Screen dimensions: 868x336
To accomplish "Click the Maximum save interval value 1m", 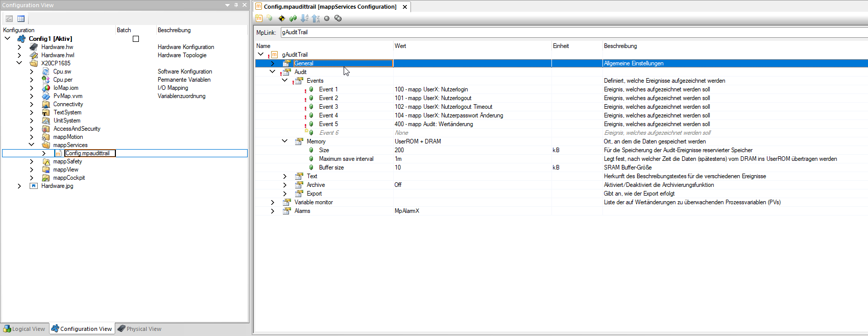I will point(398,159).
